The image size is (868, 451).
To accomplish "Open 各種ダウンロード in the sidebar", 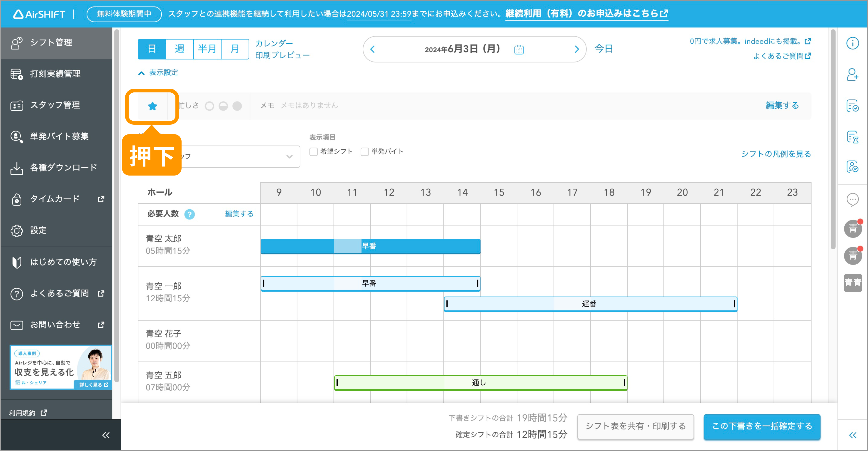I will click(56, 168).
